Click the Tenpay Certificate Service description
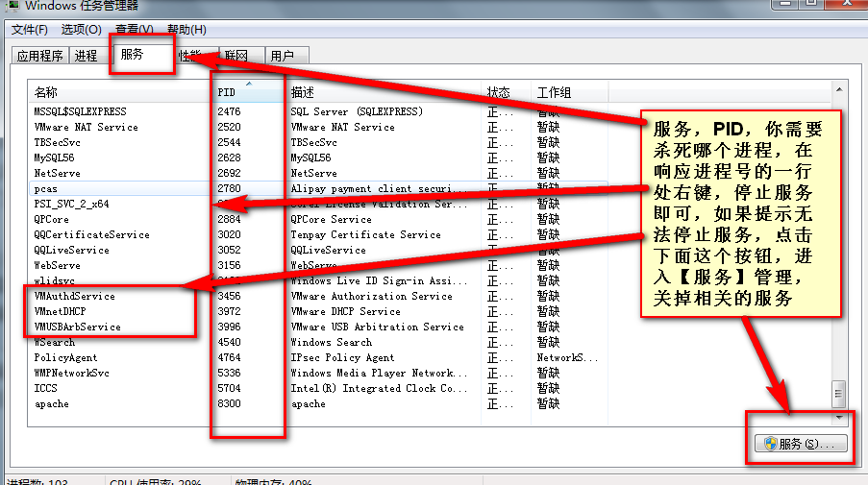 (x=366, y=235)
